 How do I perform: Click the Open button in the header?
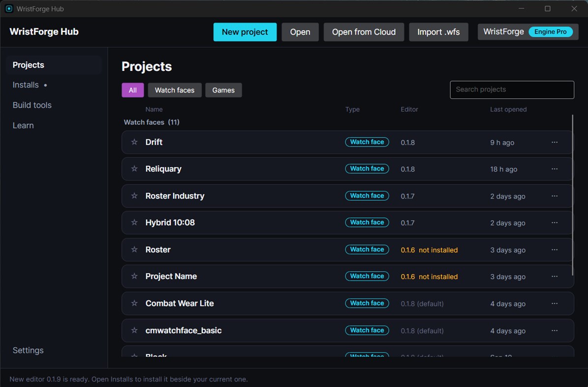click(300, 32)
